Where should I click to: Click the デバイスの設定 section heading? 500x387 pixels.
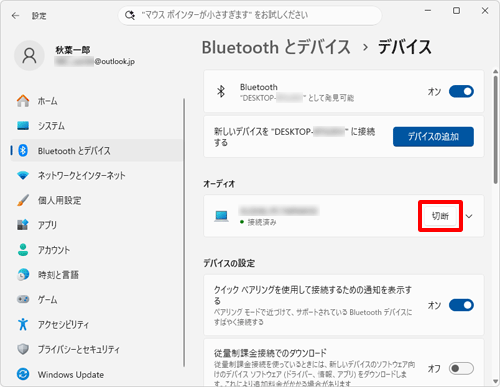pos(229,263)
